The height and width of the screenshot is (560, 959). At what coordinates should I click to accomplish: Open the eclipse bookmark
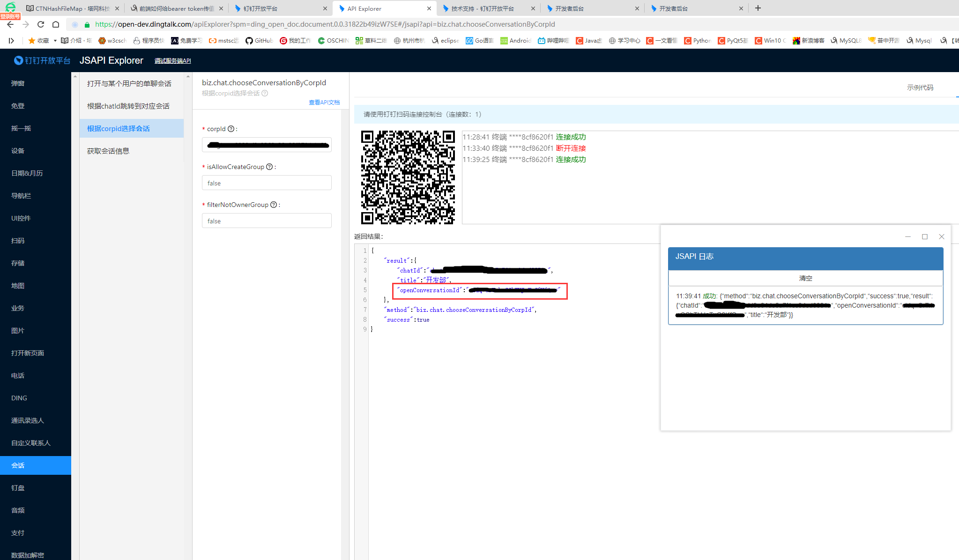[446, 41]
